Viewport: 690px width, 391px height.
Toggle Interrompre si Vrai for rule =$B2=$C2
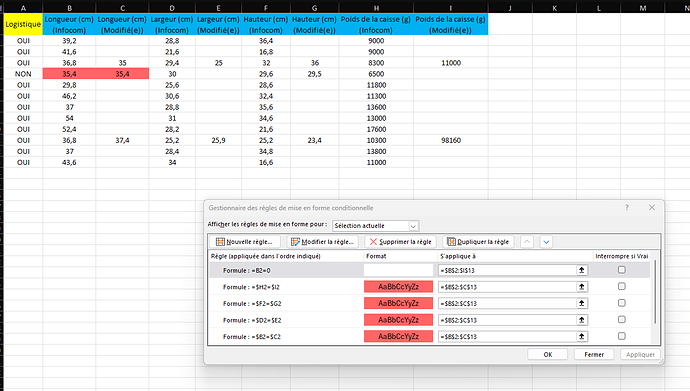click(621, 336)
